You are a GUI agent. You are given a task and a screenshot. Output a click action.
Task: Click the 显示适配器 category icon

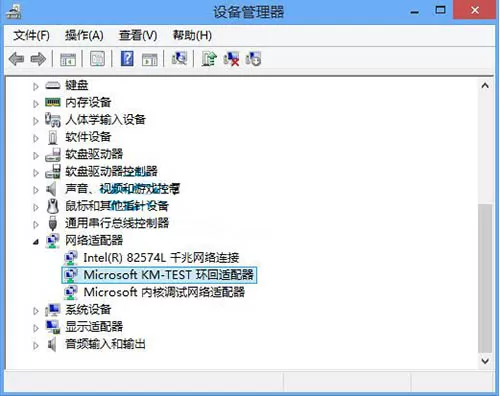coord(53,327)
